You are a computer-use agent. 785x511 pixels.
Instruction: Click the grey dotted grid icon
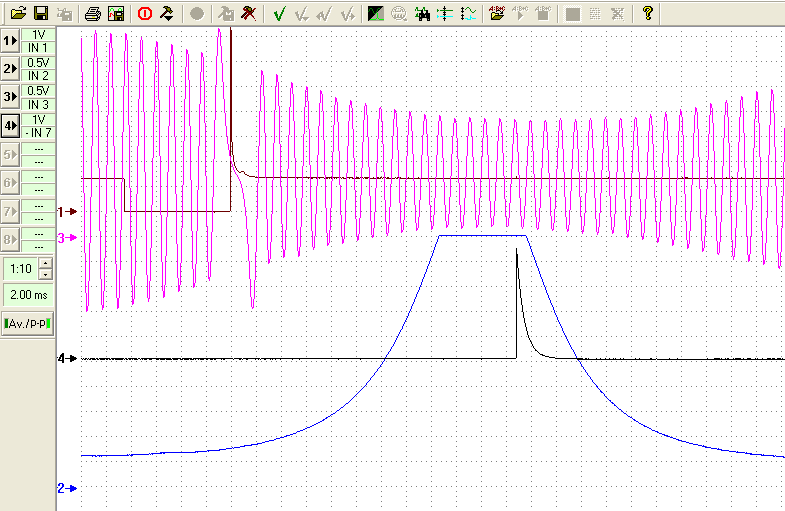click(595, 14)
